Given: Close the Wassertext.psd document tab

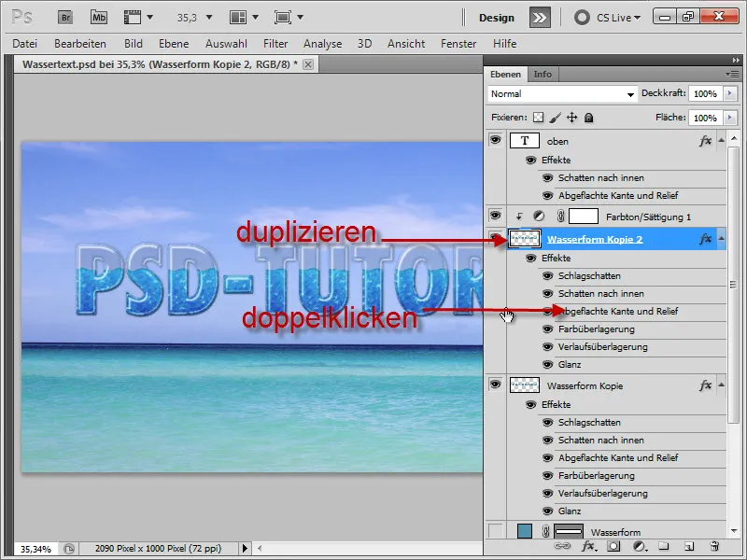Looking at the screenshot, I should 308,64.
